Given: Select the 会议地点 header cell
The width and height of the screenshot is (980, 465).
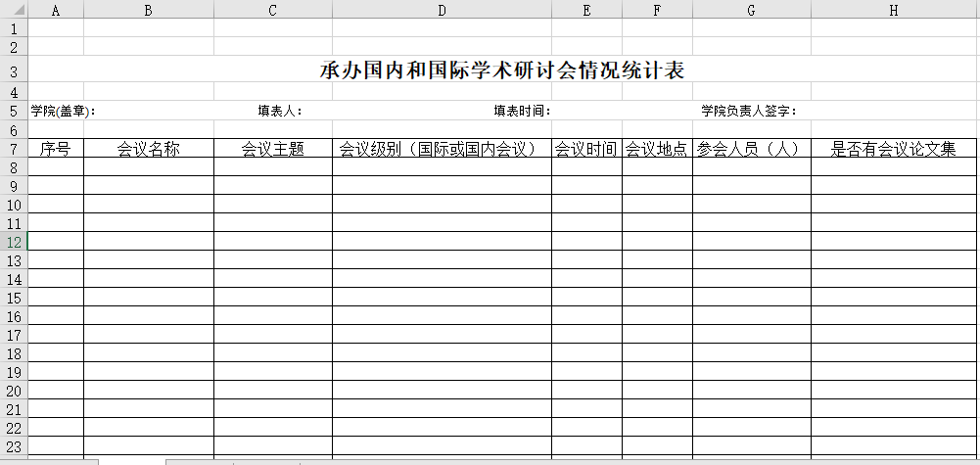Looking at the screenshot, I should click(657, 149).
